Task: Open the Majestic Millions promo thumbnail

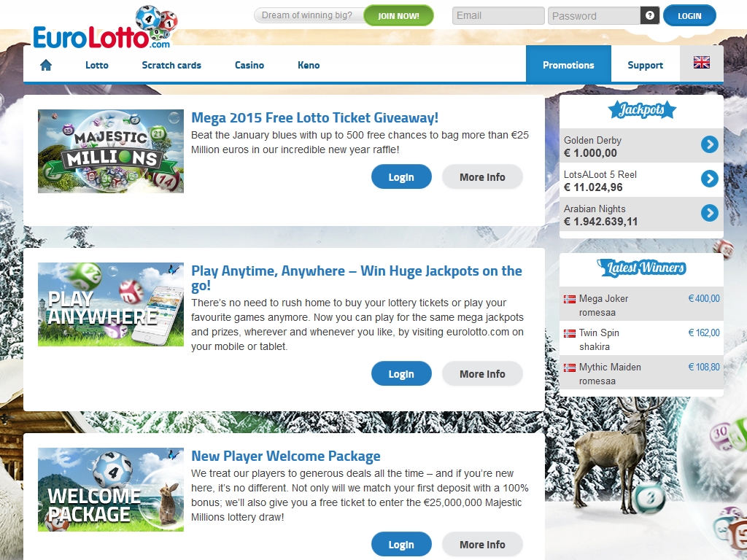Action: click(111, 152)
